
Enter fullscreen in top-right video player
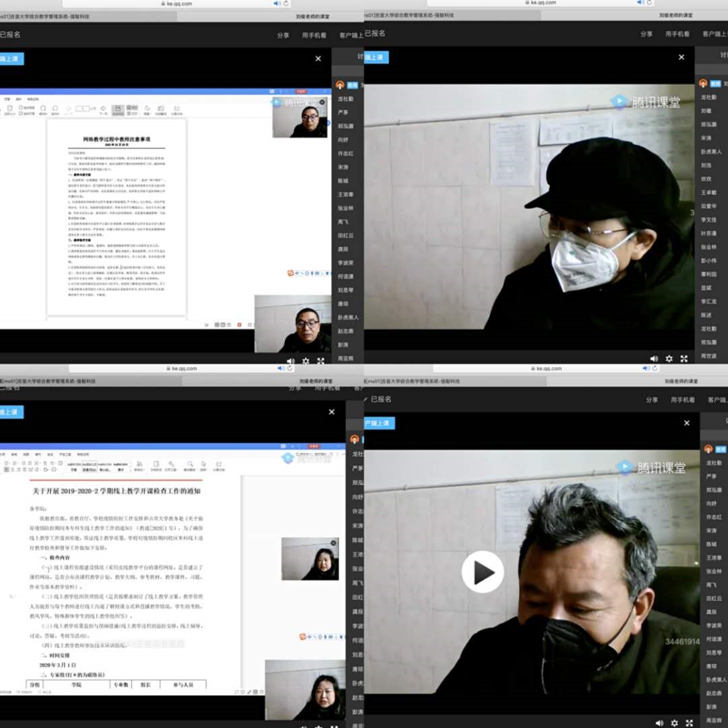(684, 359)
